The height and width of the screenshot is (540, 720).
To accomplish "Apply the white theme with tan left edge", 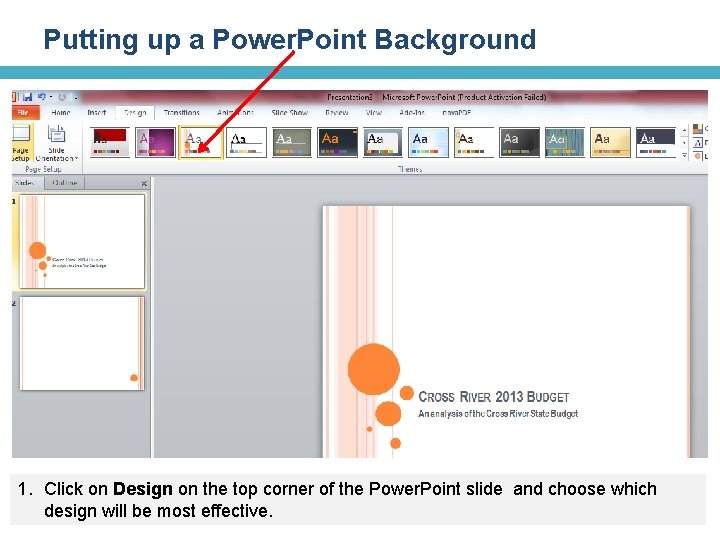I will pos(474,142).
